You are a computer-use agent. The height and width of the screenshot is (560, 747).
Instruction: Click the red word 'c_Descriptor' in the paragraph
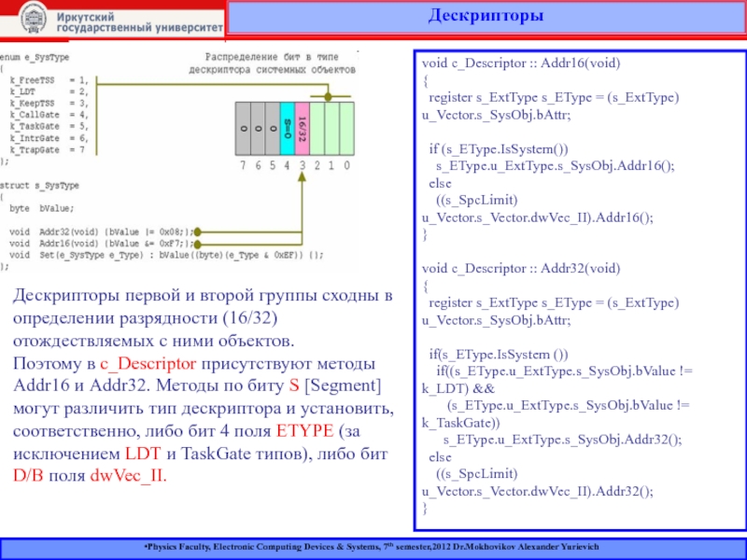(148, 364)
